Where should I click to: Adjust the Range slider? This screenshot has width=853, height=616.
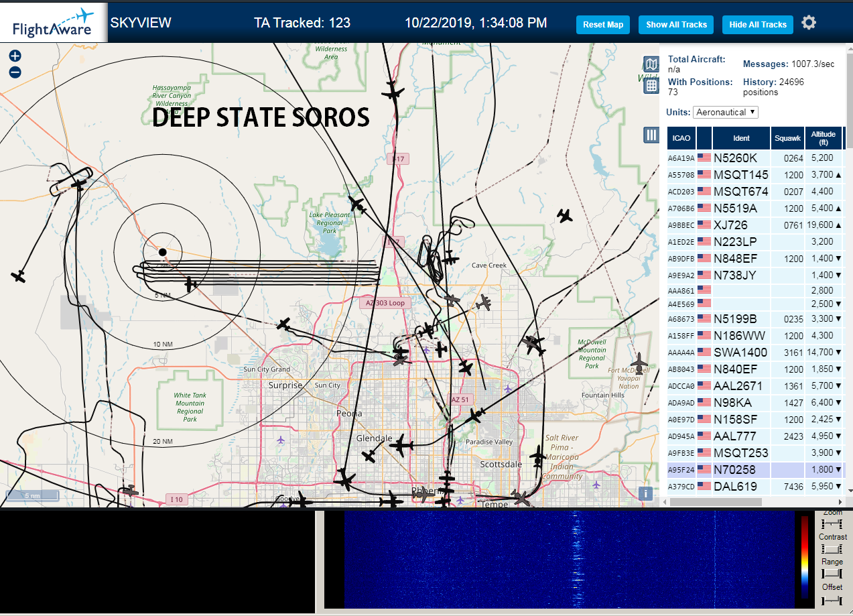coord(832,574)
